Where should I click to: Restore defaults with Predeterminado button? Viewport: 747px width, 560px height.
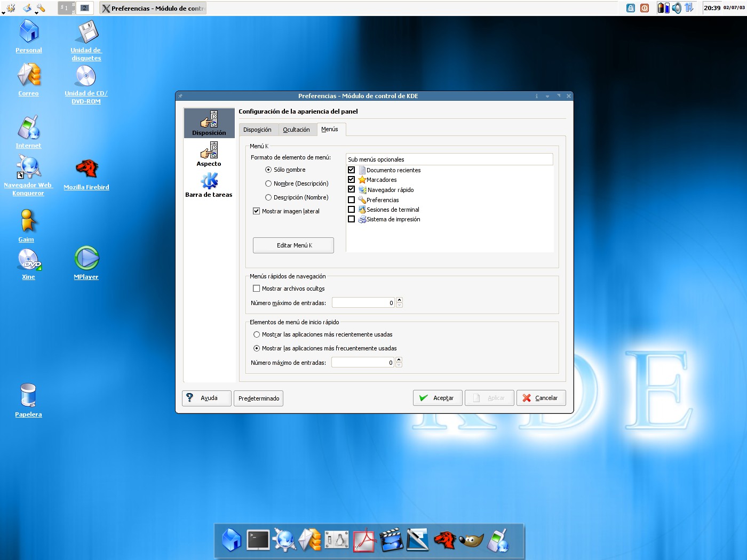tap(259, 398)
